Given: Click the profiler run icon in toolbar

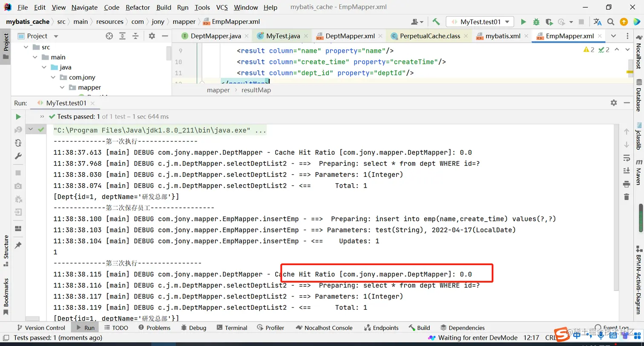Looking at the screenshot, I should [562, 22].
